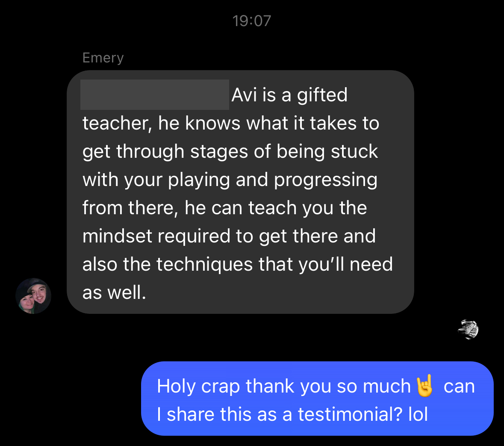Click the blue sent message bubble
Screen dimensions: 504x446
(x=317, y=399)
